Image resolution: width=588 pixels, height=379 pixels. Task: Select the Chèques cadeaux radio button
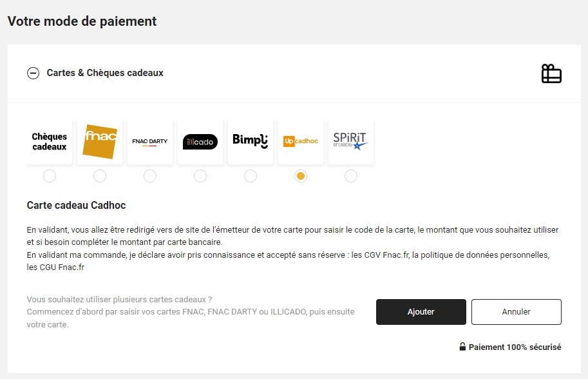(x=50, y=176)
